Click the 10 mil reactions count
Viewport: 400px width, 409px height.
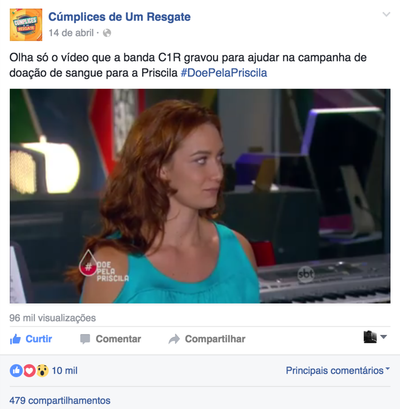[65, 370]
